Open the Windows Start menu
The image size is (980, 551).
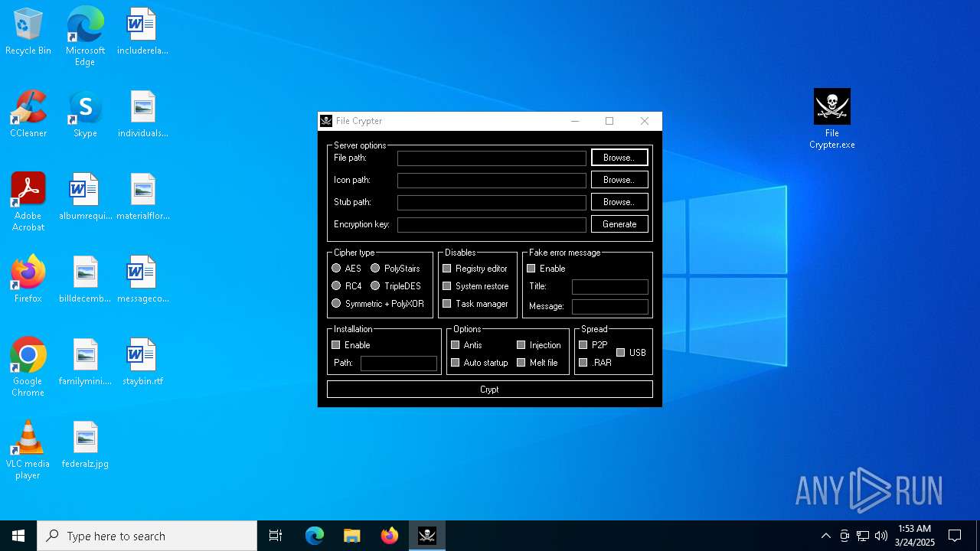pyautogui.click(x=18, y=536)
